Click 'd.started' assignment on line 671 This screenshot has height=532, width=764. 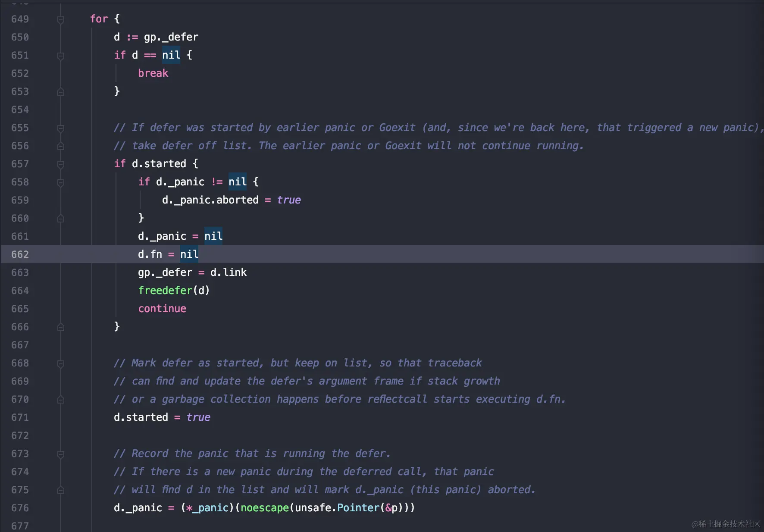141,417
